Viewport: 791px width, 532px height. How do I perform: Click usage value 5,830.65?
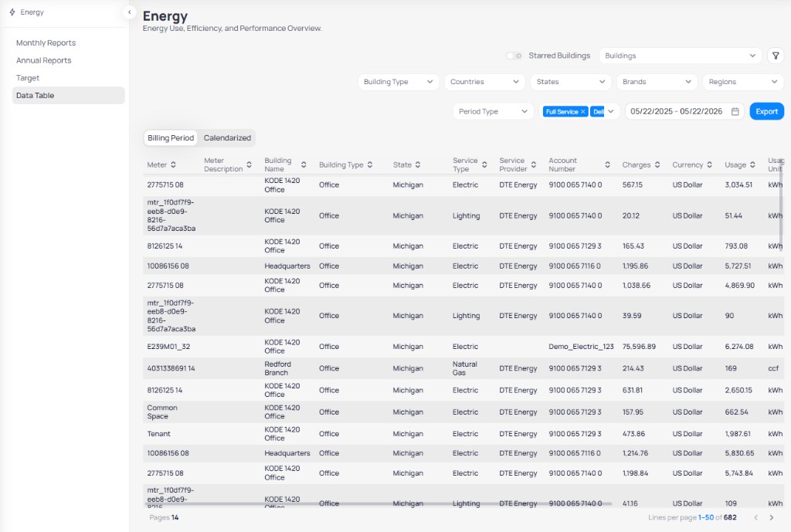[739, 452]
